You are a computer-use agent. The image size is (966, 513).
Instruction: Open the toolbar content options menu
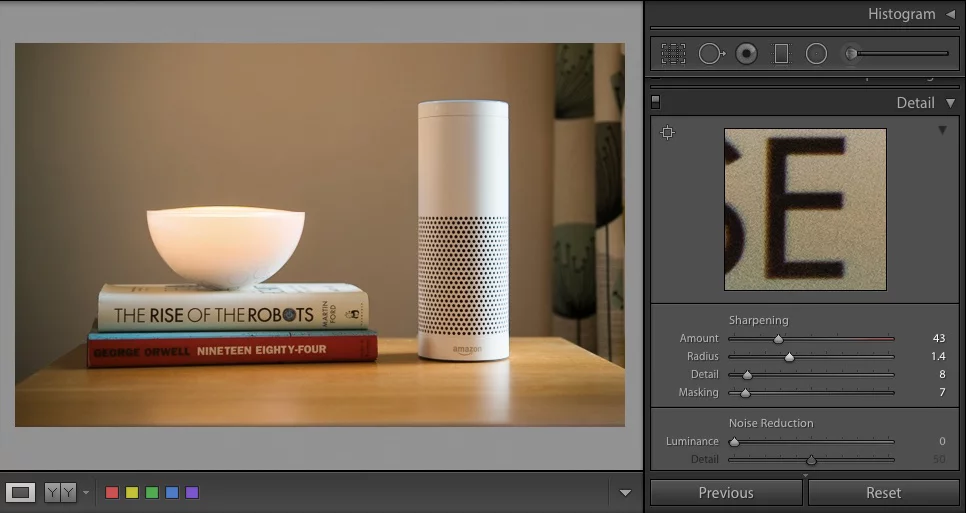tap(625, 492)
